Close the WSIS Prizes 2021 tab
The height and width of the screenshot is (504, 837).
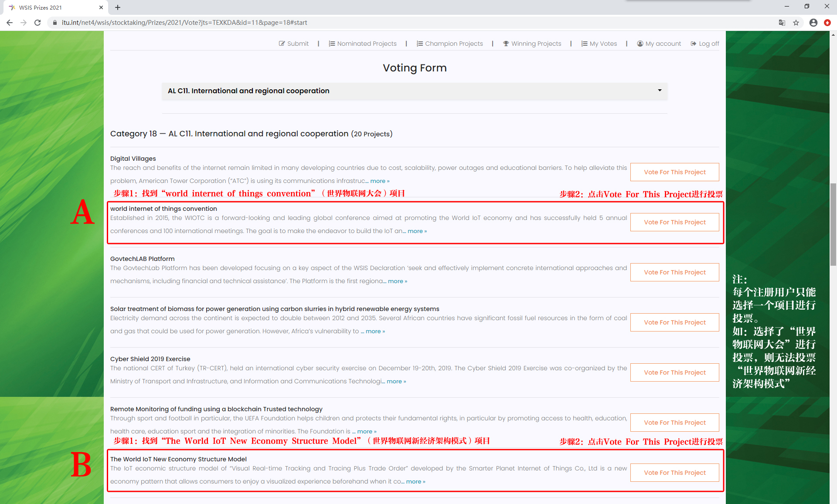(x=101, y=7)
